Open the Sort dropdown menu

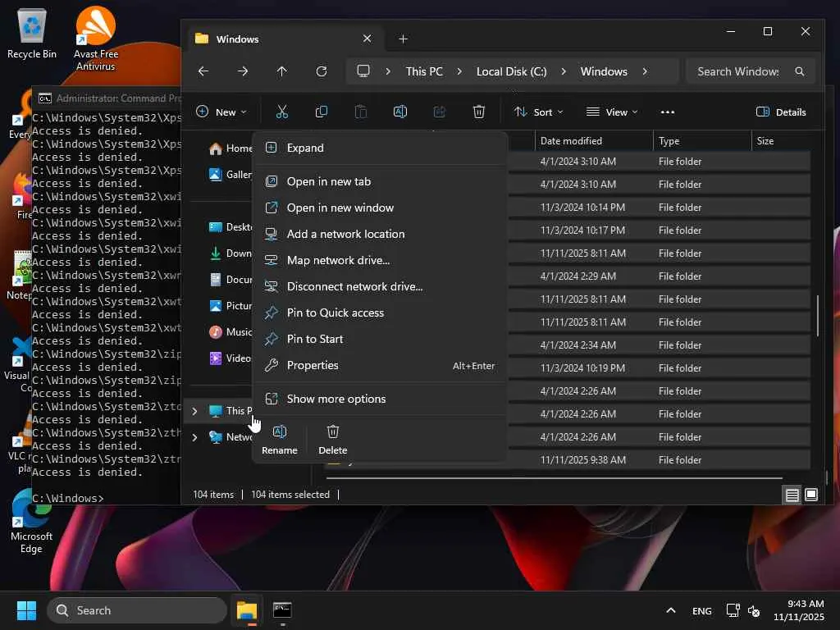click(x=539, y=112)
